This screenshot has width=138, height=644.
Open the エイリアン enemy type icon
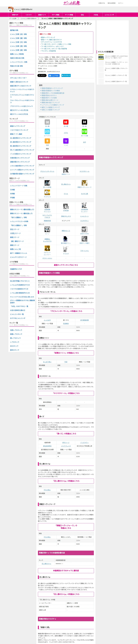pyautogui.click(x=47, y=131)
